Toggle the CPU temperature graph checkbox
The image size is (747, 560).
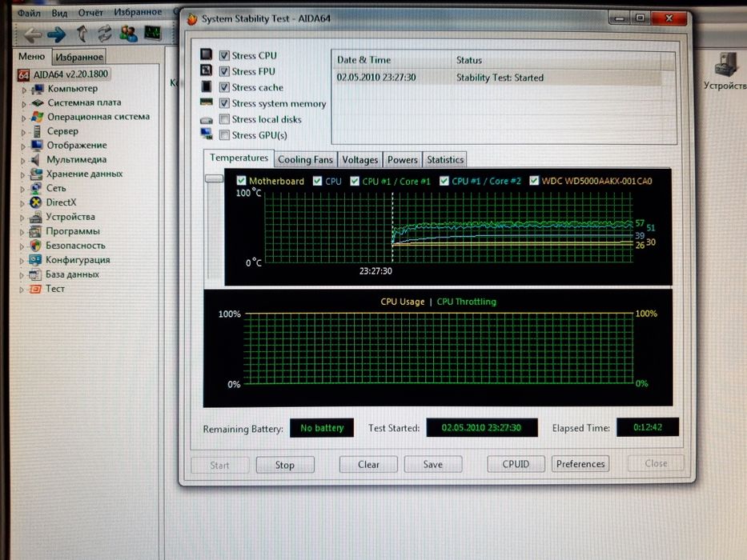click(317, 181)
